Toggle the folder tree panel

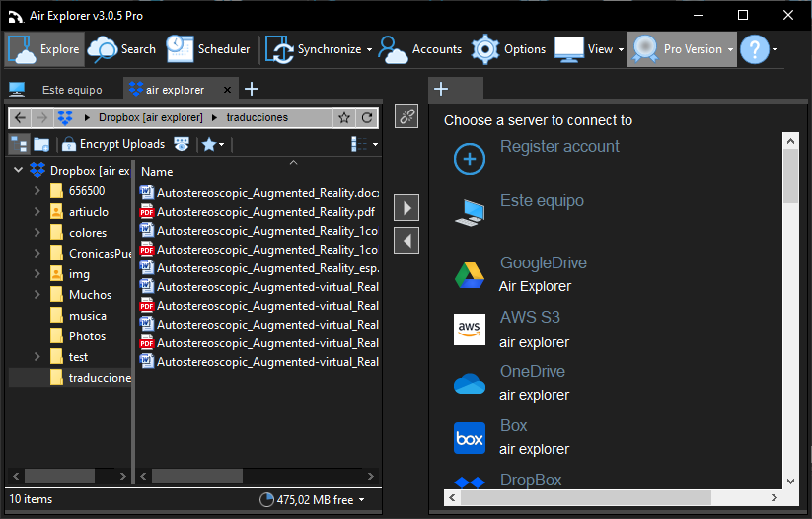(20, 144)
